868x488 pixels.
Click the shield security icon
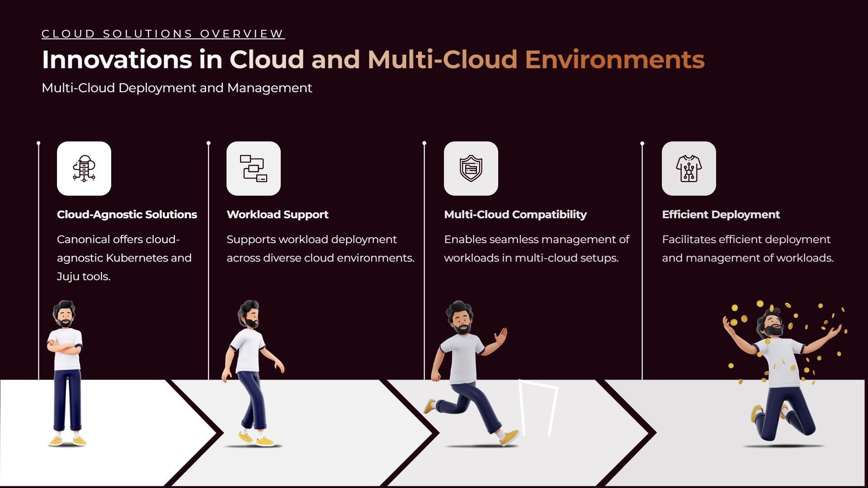tap(471, 169)
